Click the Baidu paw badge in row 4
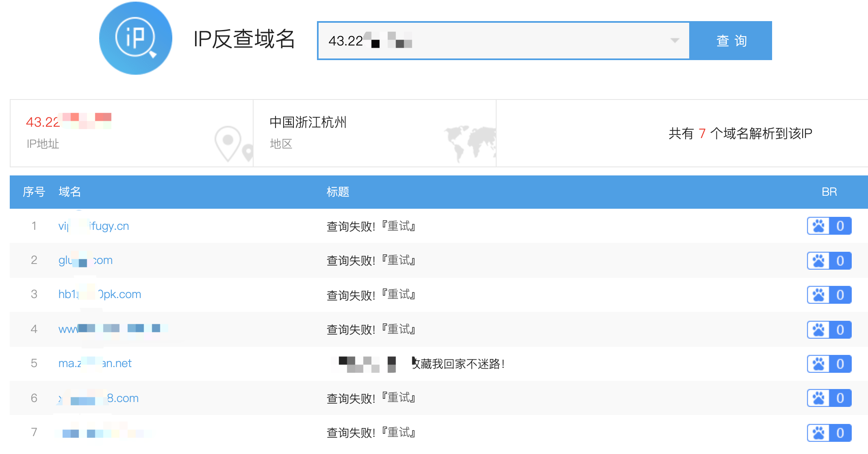Viewport: 868px width, 454px height. click(829, 330)
